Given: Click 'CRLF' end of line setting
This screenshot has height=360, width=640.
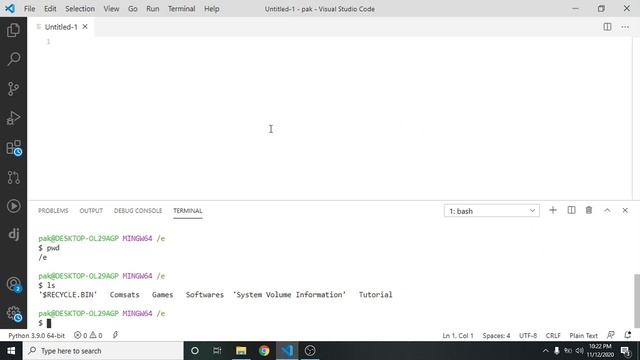Looking at the screenshot, I should point(553,336).
